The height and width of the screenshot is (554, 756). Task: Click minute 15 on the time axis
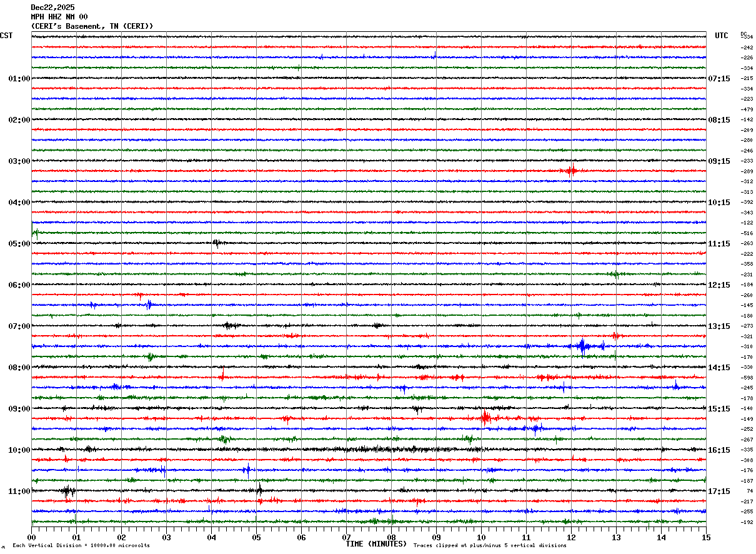[x=706, y=537]
